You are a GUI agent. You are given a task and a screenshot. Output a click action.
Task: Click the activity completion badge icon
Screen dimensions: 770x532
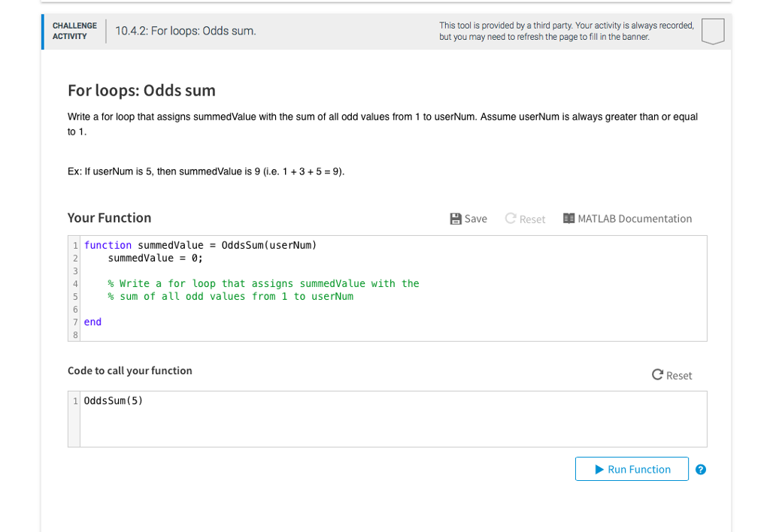712,32
